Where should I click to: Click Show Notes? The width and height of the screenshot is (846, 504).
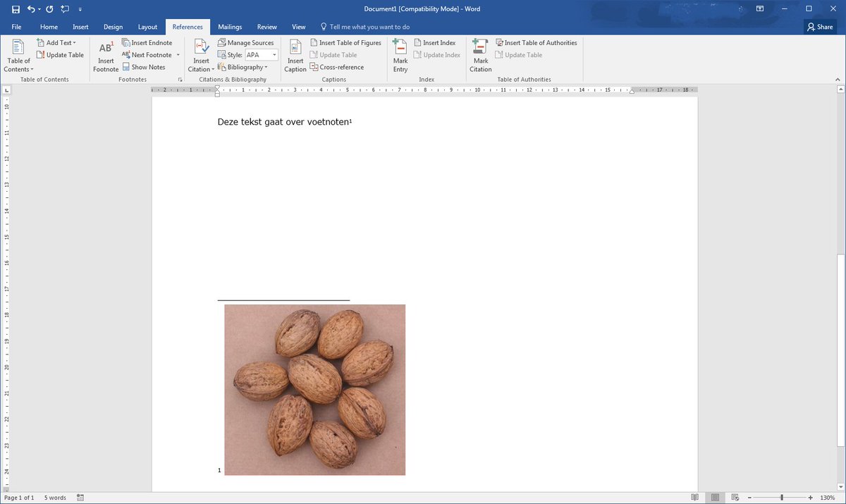click(144, 67)
